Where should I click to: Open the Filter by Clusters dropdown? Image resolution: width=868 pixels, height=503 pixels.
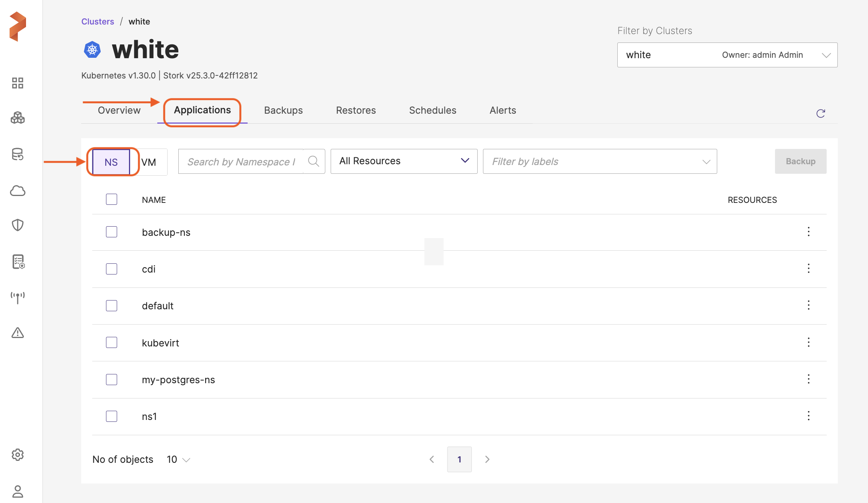click(x=727, y=55)
